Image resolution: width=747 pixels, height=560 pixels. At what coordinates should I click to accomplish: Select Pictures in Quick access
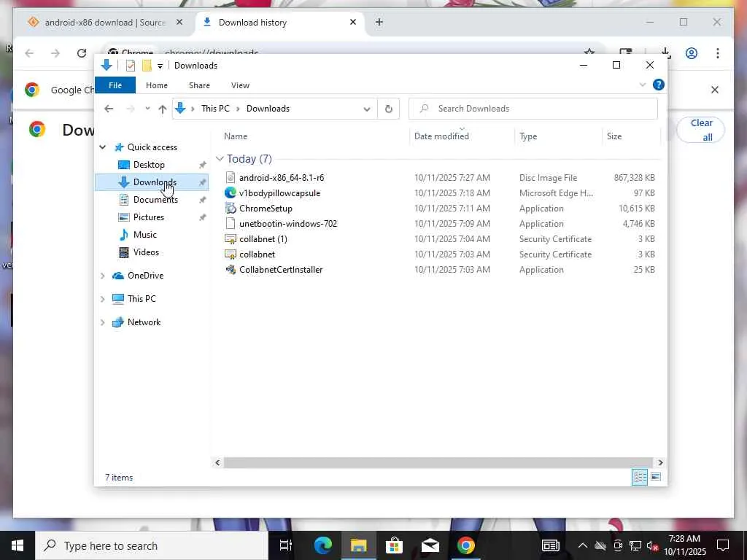149,217
